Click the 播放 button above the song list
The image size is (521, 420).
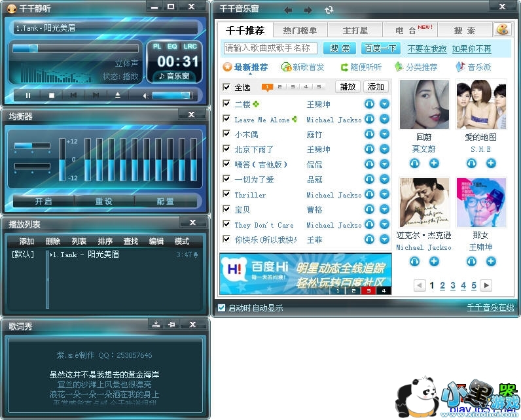click(x=348, y=87)
